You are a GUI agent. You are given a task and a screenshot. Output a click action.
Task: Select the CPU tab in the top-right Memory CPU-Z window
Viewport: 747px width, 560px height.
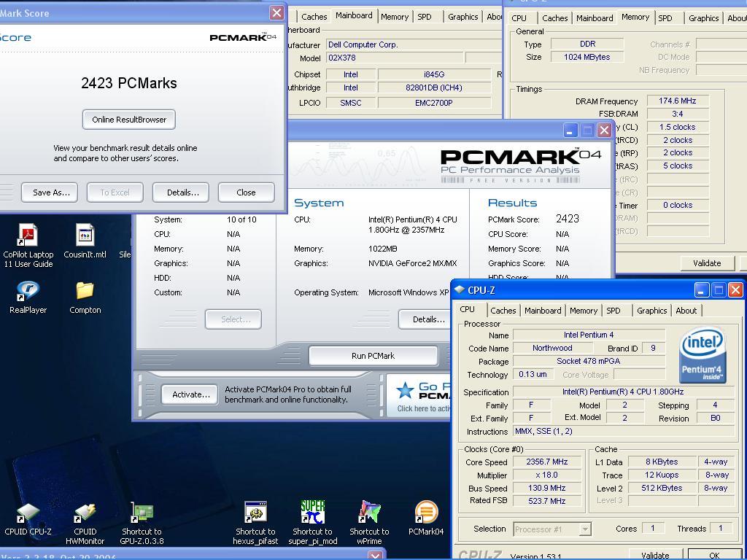click(x=519, y=18)
